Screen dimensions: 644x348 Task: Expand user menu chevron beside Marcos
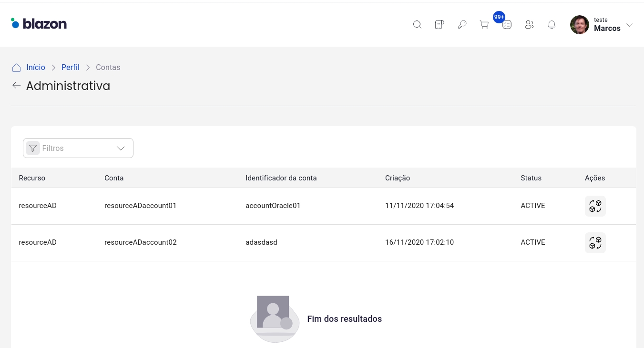(x=630, y=25)
